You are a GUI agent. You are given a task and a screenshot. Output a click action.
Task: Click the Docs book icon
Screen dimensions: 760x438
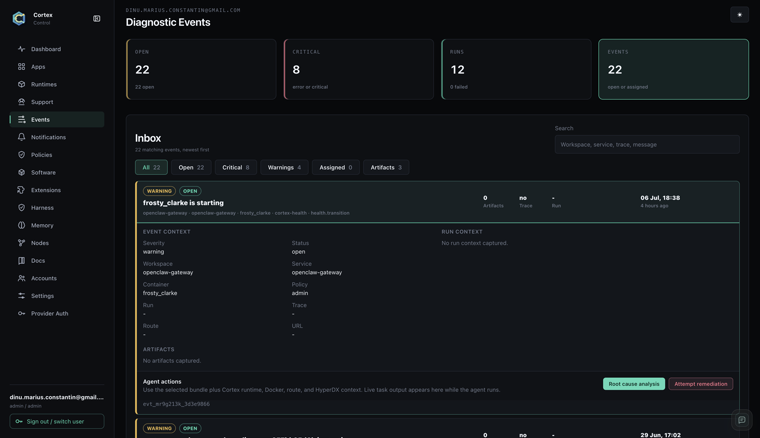pos(21,261)
